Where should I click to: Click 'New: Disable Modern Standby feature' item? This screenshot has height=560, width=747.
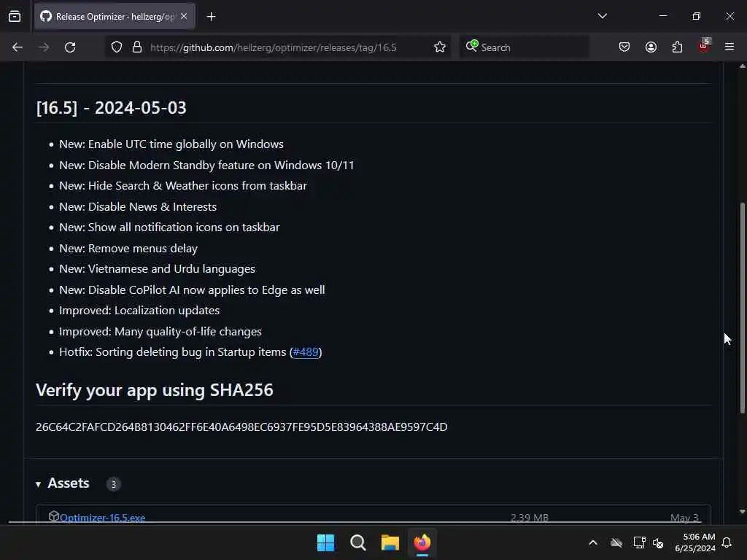(x=206, y=166)
